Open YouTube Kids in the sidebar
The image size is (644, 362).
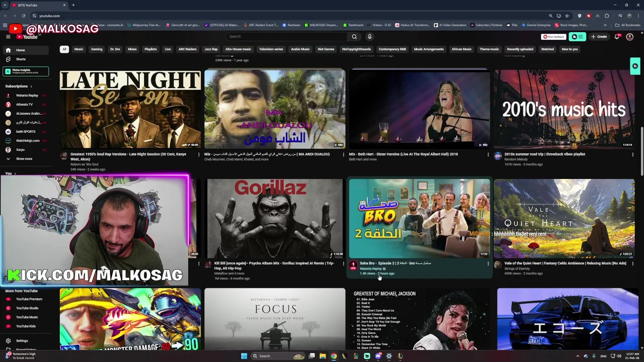(x=25, y=326)
